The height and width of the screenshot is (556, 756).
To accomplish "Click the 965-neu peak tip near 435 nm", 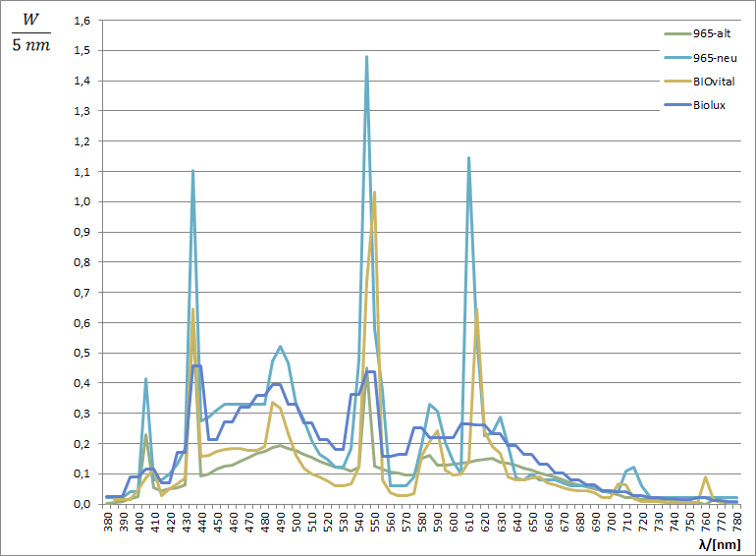I will click(x=192, y=171).
